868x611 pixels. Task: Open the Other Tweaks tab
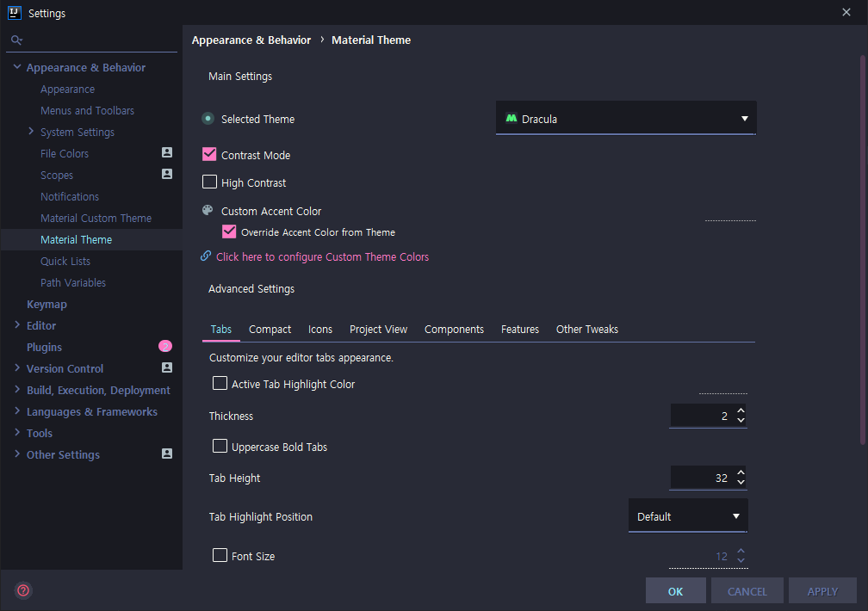click(x=586, y=330)
